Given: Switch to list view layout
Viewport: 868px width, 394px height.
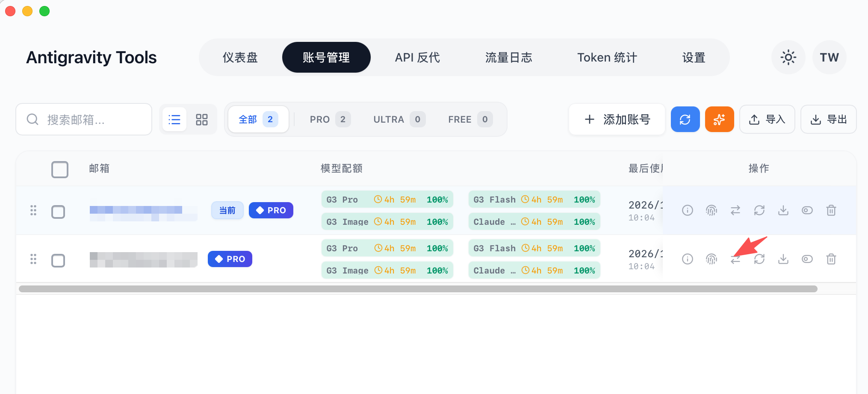Looking at the screenshot, I should 174,119.
